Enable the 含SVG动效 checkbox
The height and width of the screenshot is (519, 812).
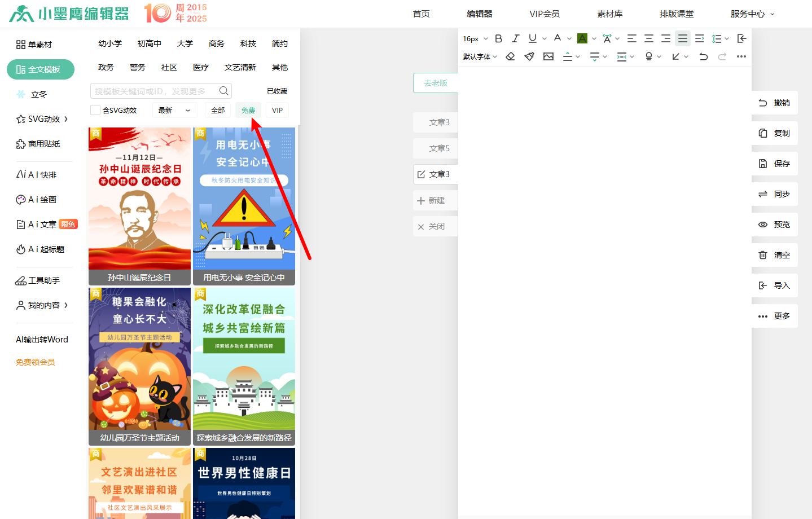[x=95, y=110]
